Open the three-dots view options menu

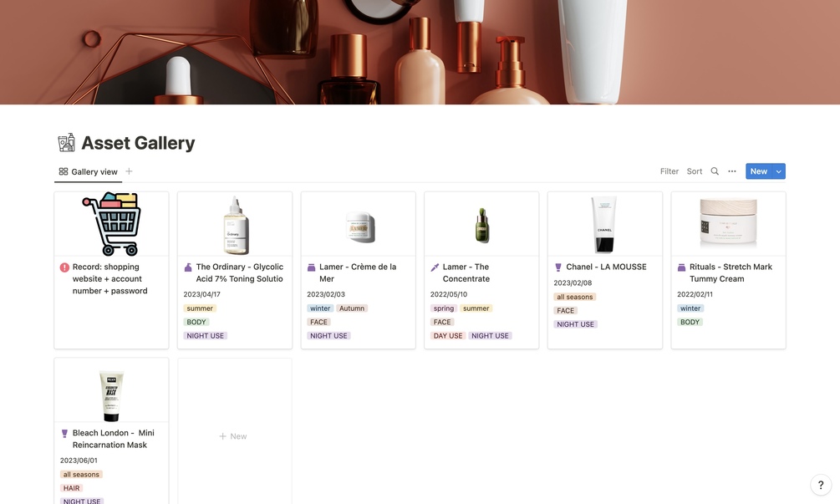(732, 171)
